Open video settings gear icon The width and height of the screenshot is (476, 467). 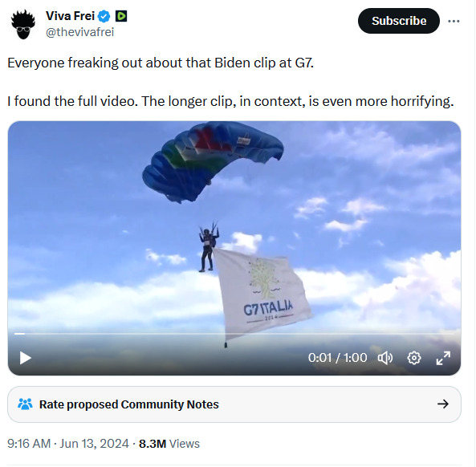[x=414, y=358]
